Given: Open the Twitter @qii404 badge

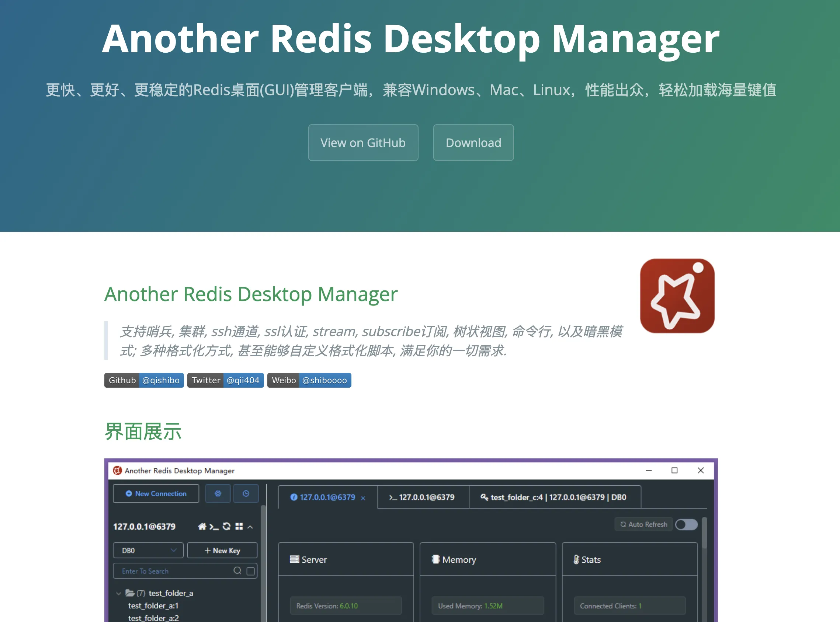Looking at the screenshot, I should tap(225, 380).
